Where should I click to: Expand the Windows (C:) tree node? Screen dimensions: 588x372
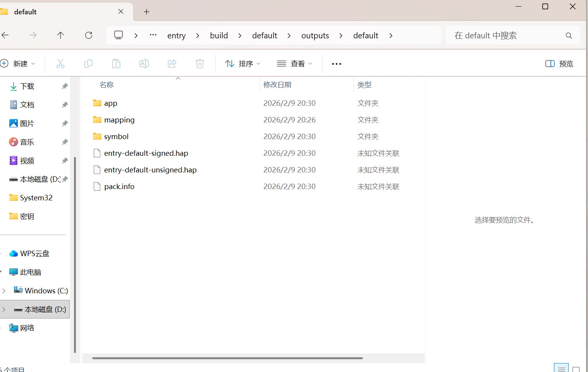[x=4, y=291]
